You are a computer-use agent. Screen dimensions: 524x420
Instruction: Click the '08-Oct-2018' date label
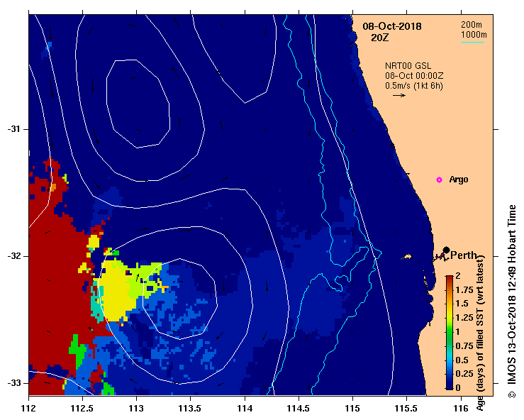pyautogui.click(x=392, y=26)
